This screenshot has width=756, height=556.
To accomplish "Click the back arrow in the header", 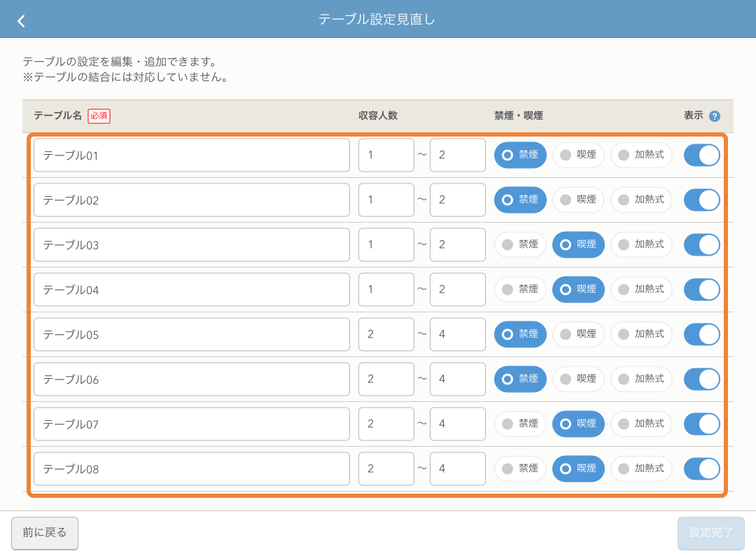I will coord(22,19).
